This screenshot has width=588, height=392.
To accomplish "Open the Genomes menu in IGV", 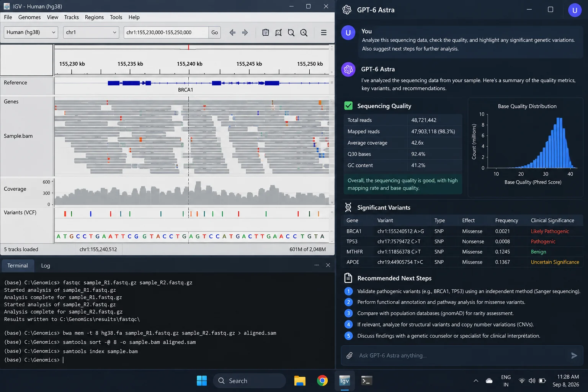I will pos(29,17).
